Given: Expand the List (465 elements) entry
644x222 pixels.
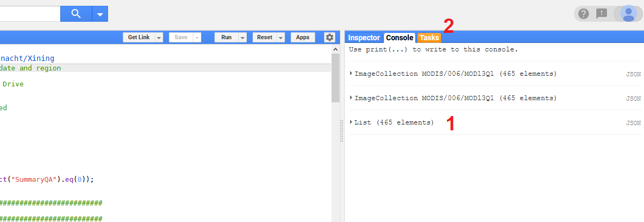Looking at the screenshot, I should tap(351, 122).
